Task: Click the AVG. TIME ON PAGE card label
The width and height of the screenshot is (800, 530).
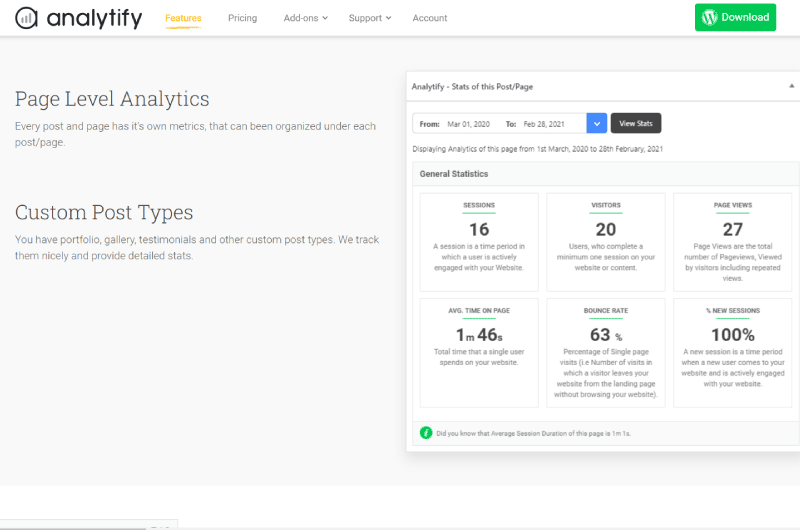Action: [479, 311]
